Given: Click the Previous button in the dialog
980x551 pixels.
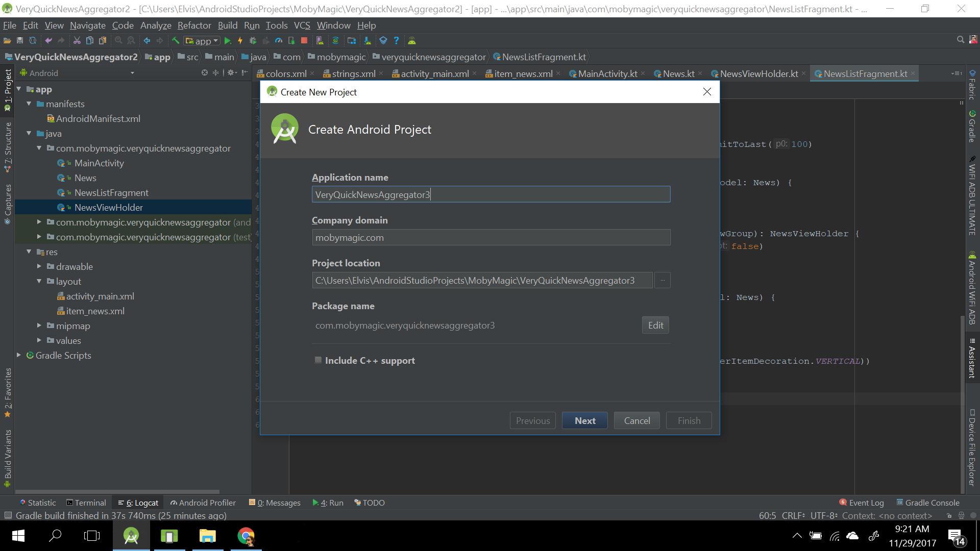Looking at the screenshot, I should tap(533, 420).
